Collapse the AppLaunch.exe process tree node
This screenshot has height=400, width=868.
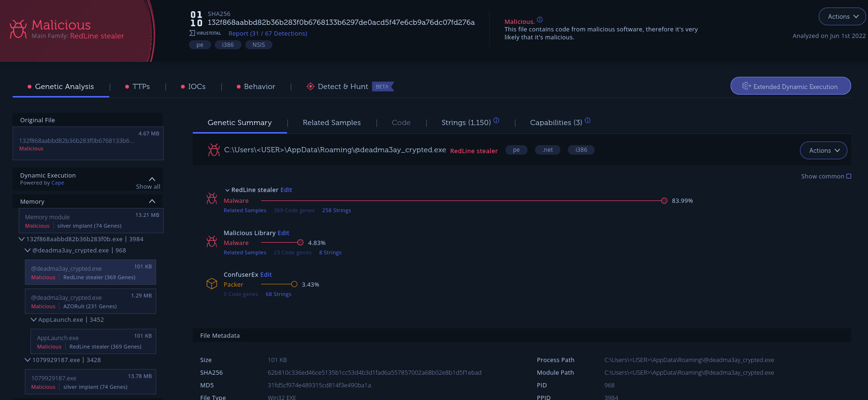point(34,319)
